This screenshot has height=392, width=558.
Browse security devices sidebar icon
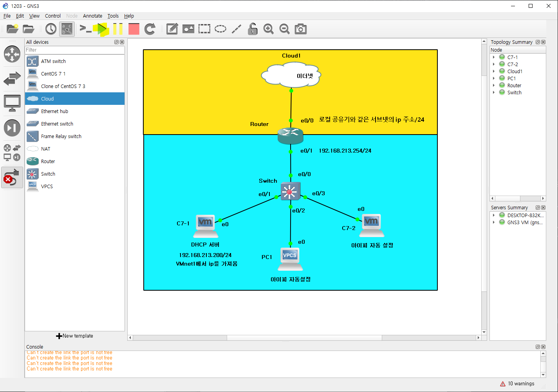pyautogui.click(x=12, y=128)
